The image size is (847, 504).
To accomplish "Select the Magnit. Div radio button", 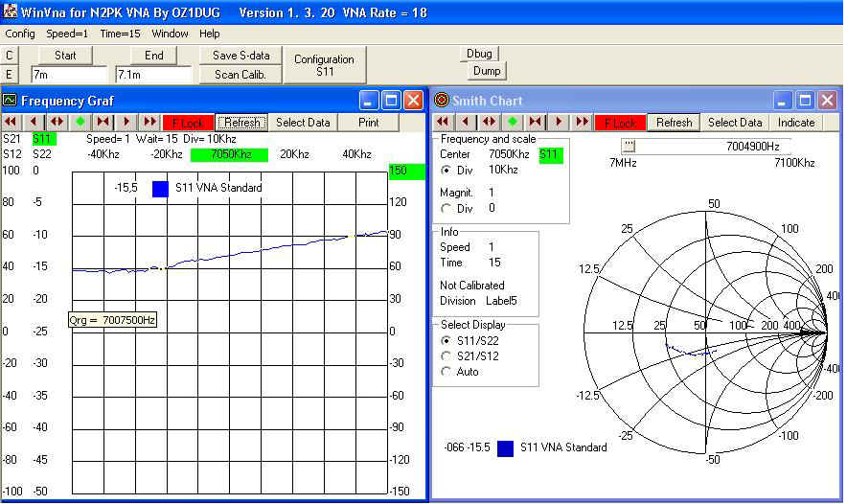I will point(446,209).
